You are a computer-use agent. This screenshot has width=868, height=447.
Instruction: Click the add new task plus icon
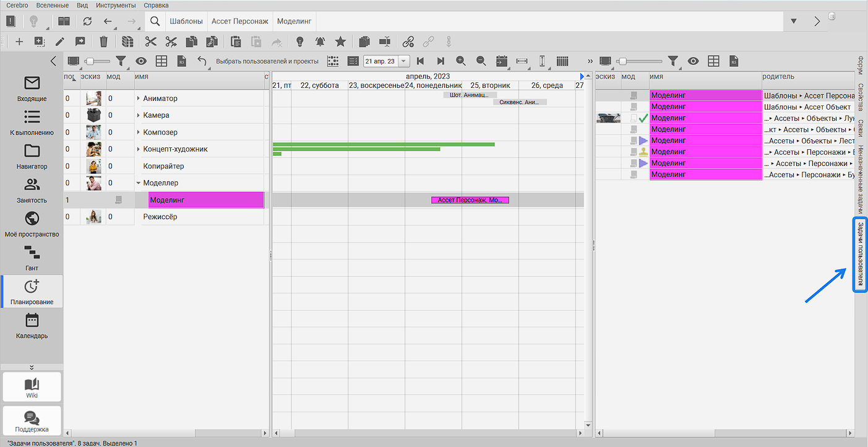19,41
